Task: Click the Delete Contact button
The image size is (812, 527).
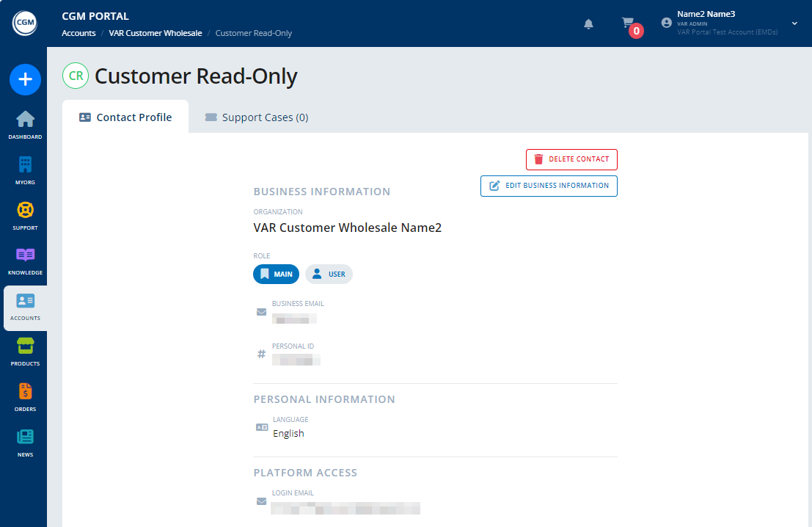Action: pyautogui.click(x=571, y=159)
